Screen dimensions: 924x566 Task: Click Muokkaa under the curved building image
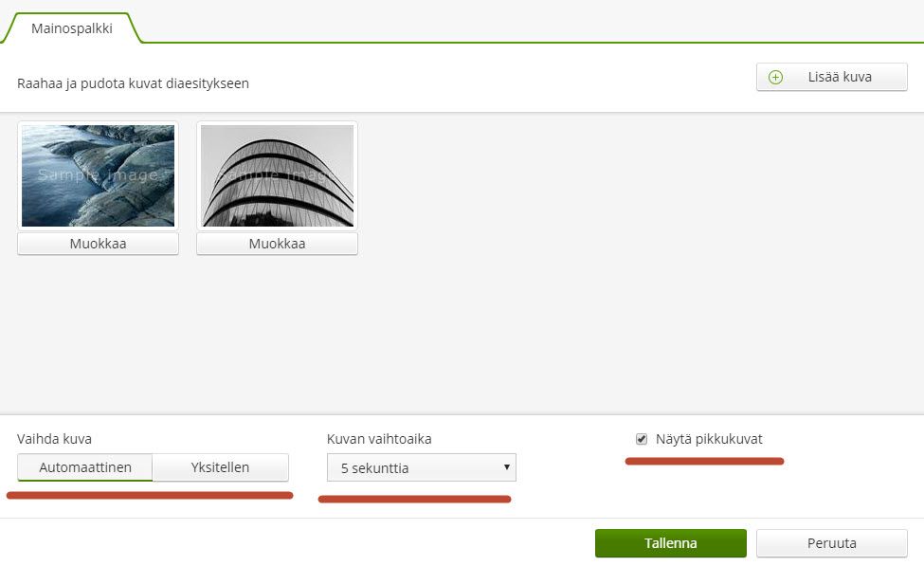[277, 244]
